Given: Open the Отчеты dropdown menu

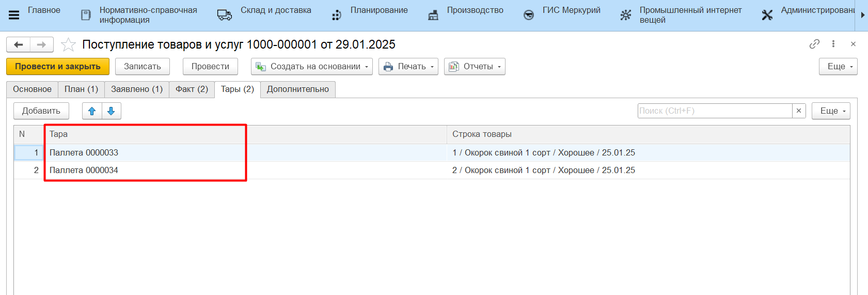Looking at the screenshot, I should point(475,67).
